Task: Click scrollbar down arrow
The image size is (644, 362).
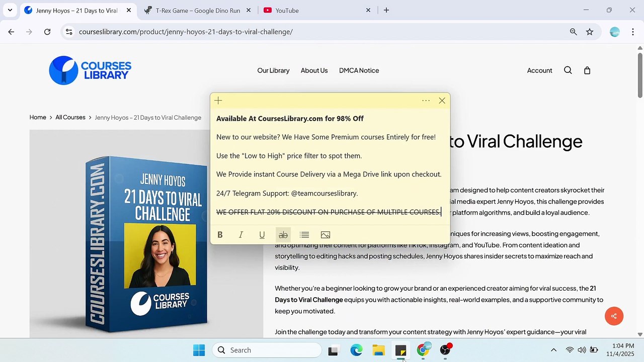Action: pos(640,334)
